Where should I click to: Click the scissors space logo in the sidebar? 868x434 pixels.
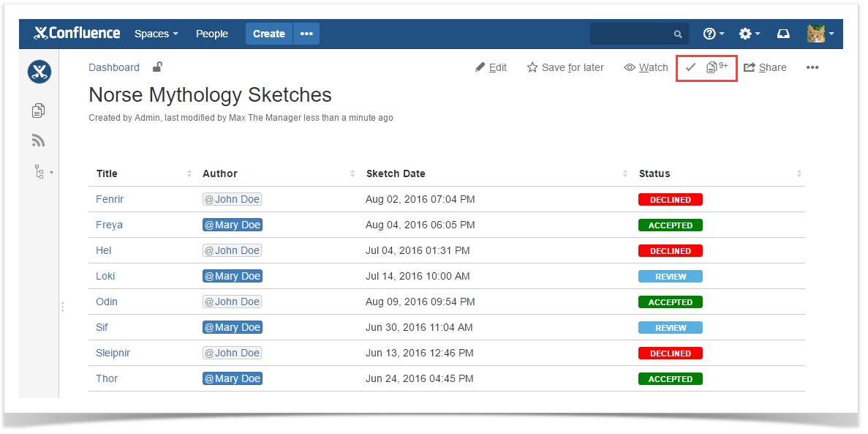click(39, 72)
